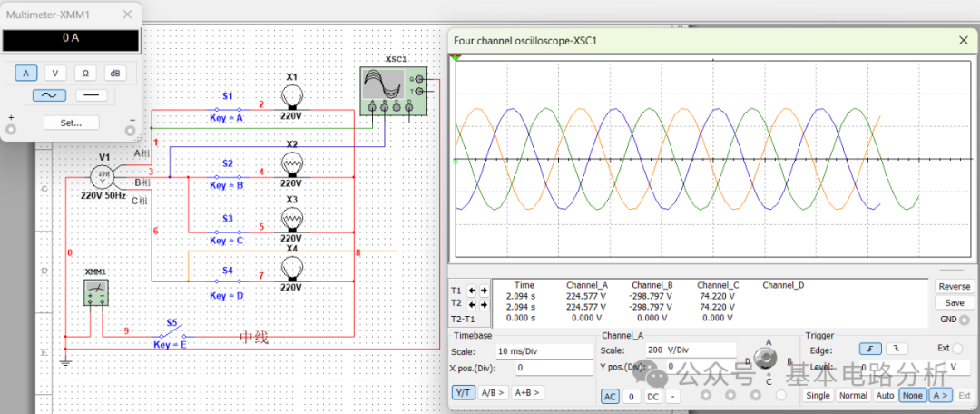Viewport: 980px width, 414px height.
Task: Select 0 coupling for Channel_A
Action: [x=632, y=397]
